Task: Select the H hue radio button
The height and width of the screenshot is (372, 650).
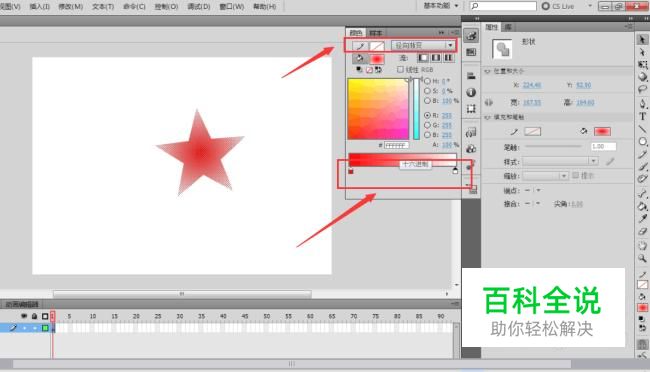Action: (427, 81)
